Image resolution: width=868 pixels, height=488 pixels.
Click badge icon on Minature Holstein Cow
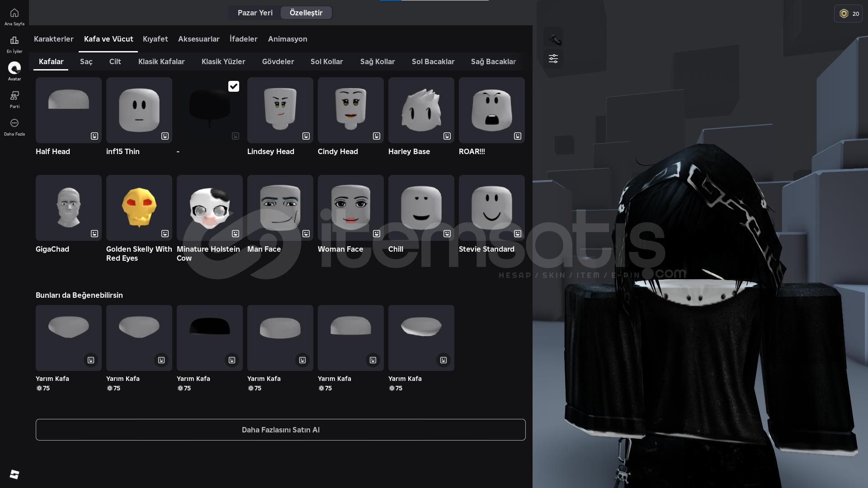(x=236, y=234)
